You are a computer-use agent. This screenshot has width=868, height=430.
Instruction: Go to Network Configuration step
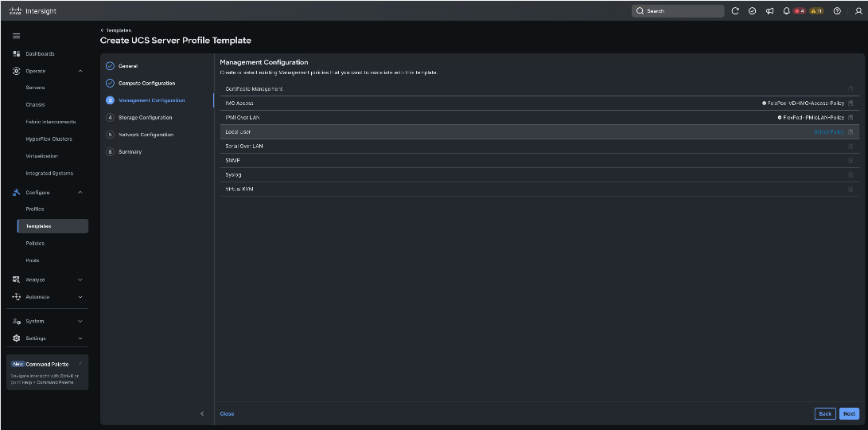(146, 135)
